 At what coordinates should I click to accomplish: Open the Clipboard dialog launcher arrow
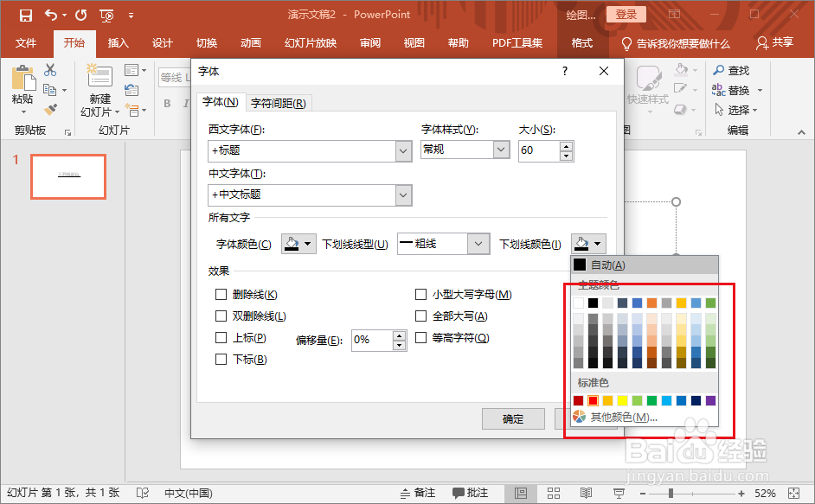69,131
